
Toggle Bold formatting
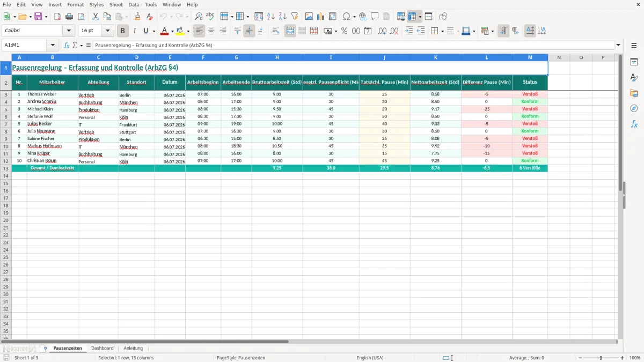[x=122, y=31]
